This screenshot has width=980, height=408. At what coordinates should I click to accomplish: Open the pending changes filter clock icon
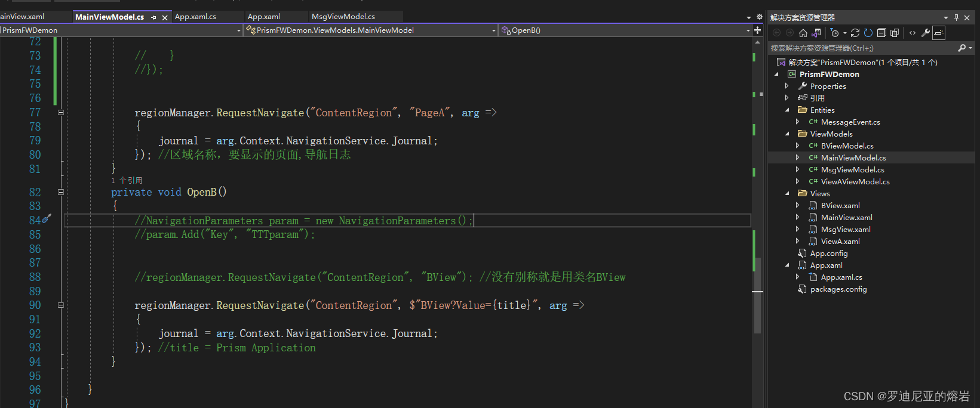coord(835,33)
